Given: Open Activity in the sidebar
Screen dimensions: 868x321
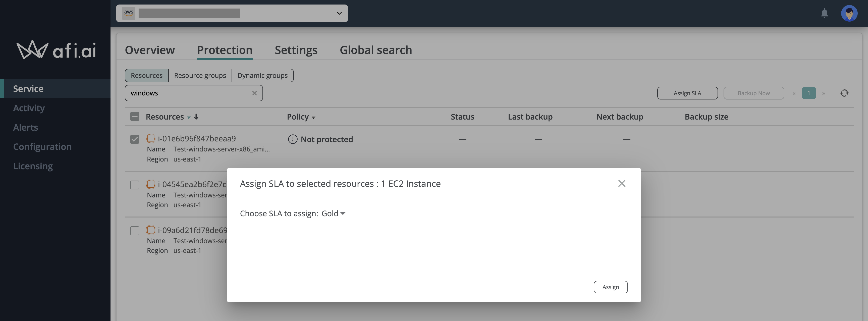Looking at the screenshot, I should [29, 108].
